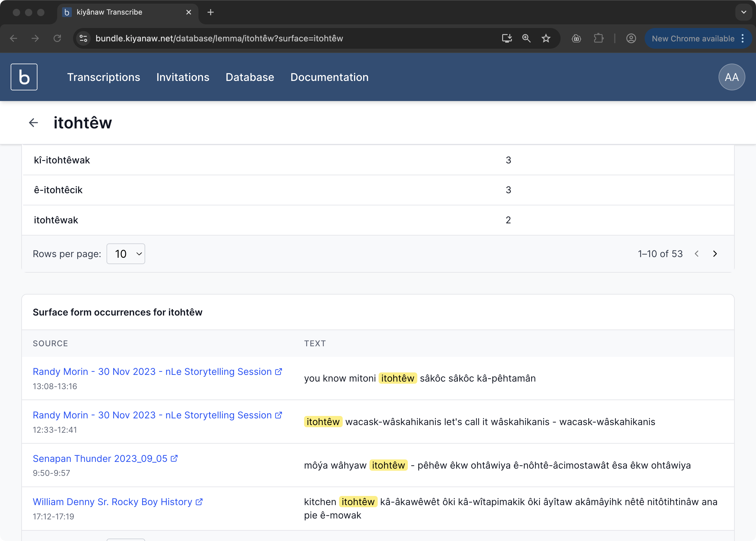Open the AA user avatar menu
This screenshot has height=541, width=756.
pos(731,77)
